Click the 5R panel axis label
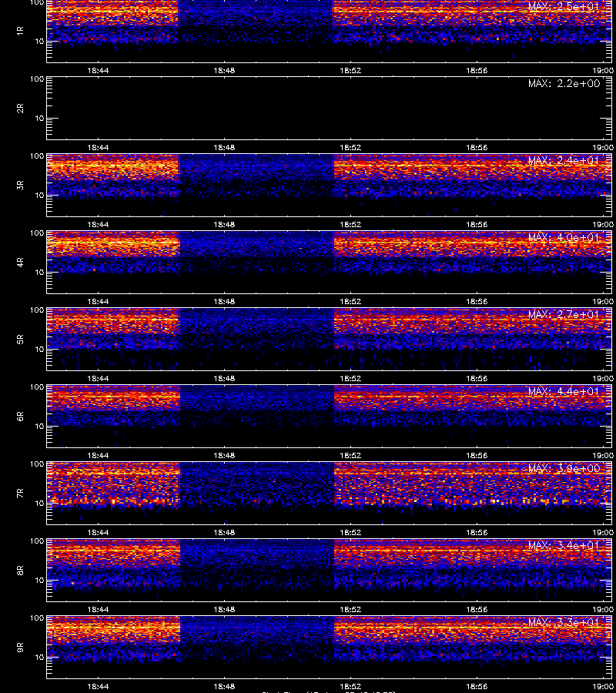 click(20, 340)
